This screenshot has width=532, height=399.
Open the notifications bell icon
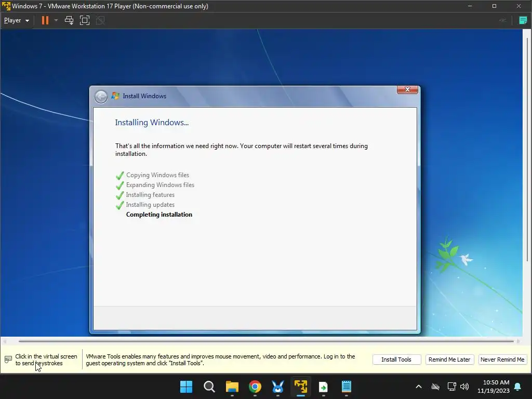[x=518, y=387]
